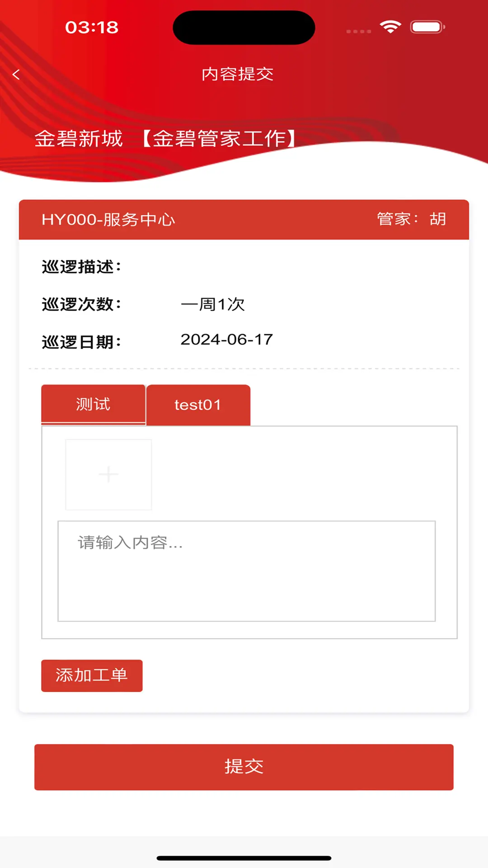The image size is (488, 868).
Task: Tap the 2024-06-17 patrol date value
Action: [x=226, y=340]
